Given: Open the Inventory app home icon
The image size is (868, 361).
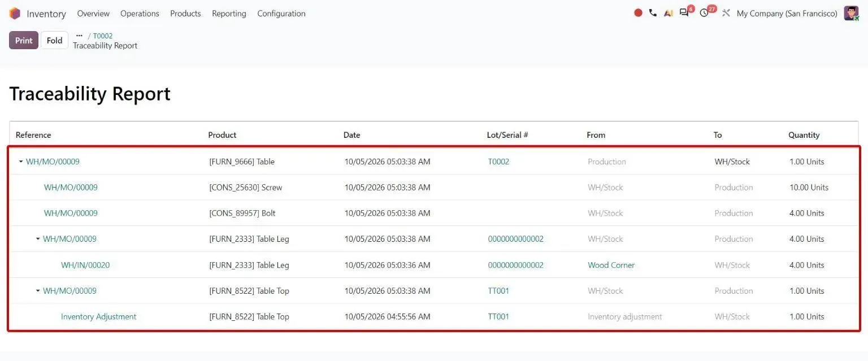Looking at the screenshot, I should click(15, 14).
